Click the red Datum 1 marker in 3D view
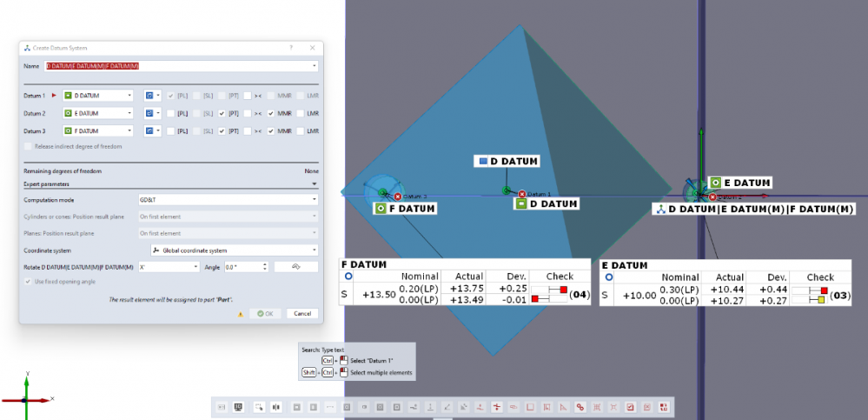The height and width of the screenshot is (420, 868). click(x=522, y=194)
